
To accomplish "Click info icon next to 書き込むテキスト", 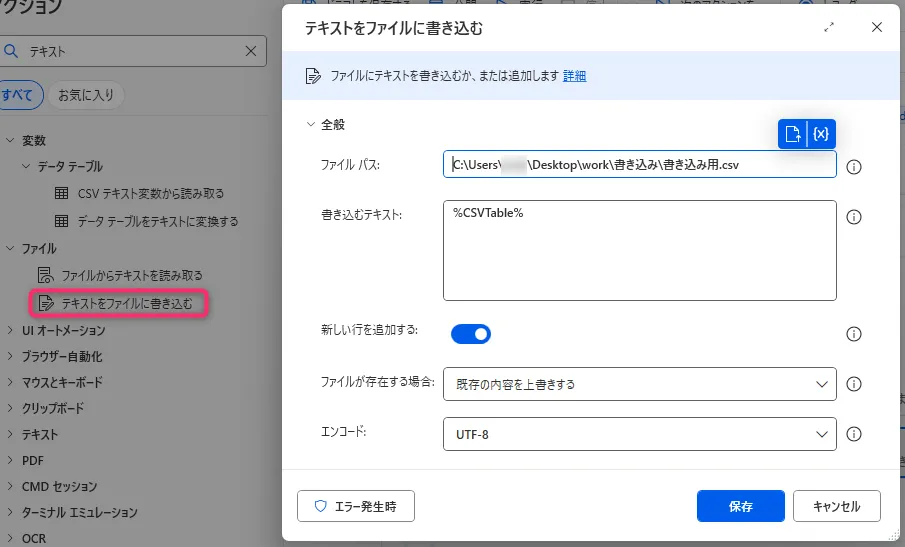I will click(x=854, y=216).
